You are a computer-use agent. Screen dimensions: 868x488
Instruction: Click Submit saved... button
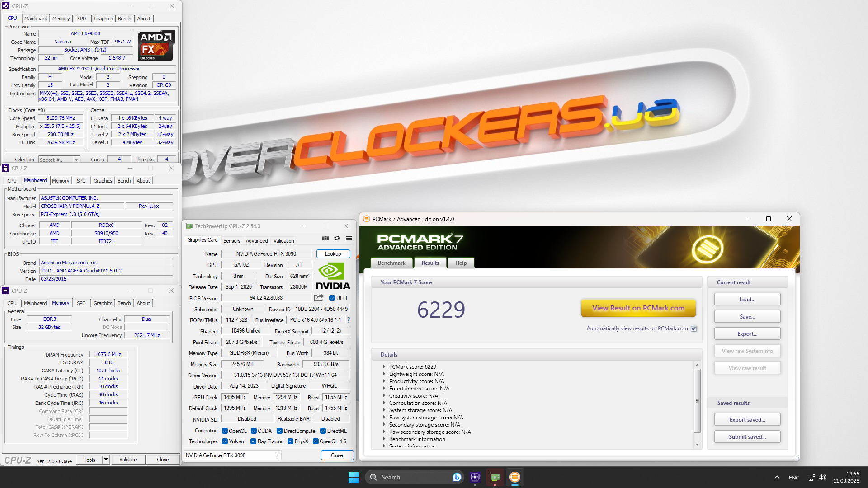point(747,437)
